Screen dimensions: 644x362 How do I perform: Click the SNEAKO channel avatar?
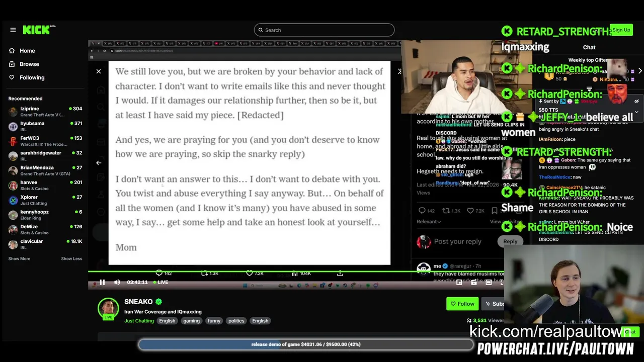click(x=108, y=309)
